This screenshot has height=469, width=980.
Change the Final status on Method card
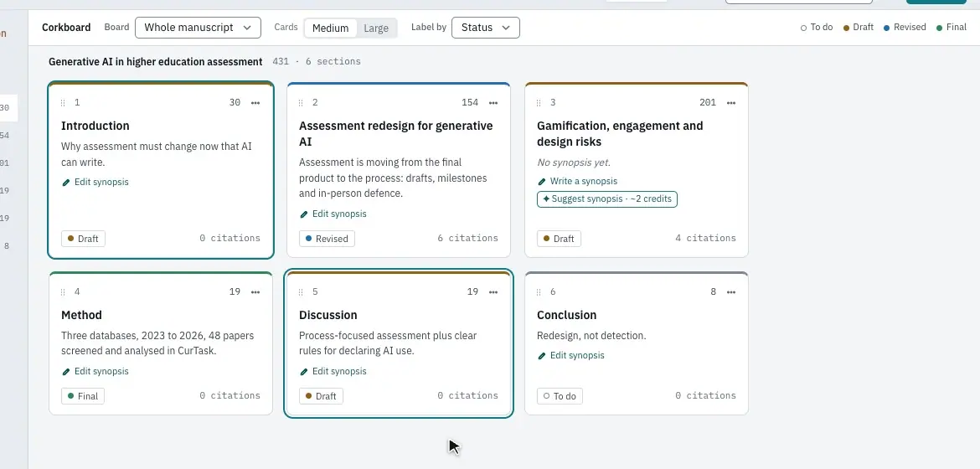coord(83,396)
